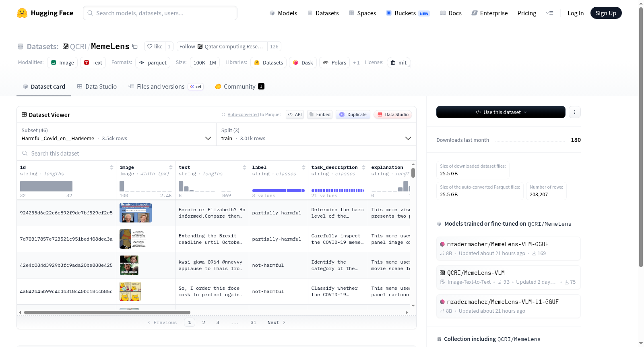Expand the more navigation menu icon

(549, 13)
